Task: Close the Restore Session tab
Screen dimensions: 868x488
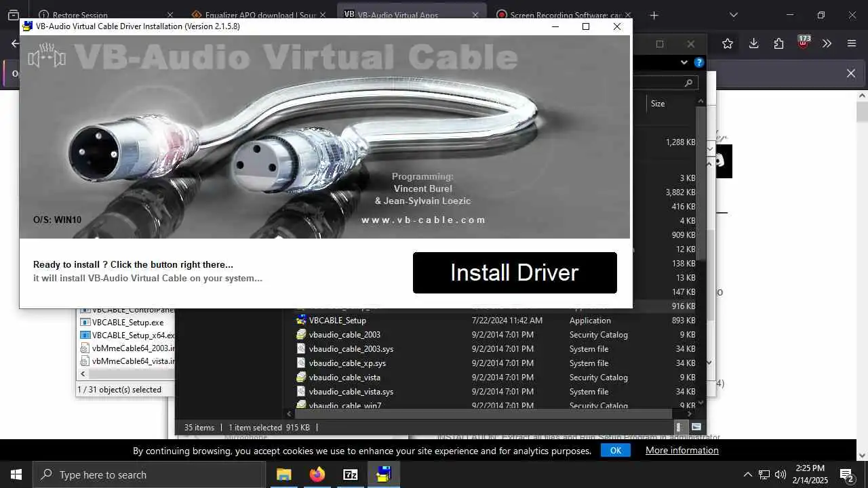Action: tap(170, 15)
